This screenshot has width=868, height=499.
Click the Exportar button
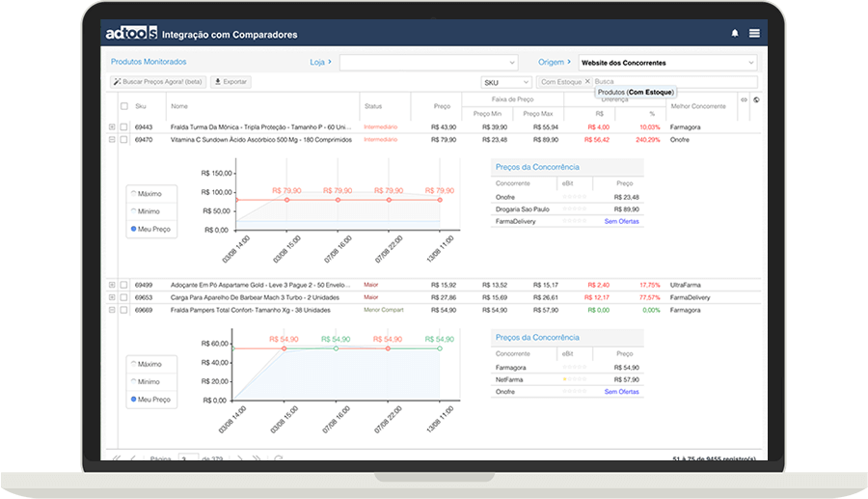231,82
